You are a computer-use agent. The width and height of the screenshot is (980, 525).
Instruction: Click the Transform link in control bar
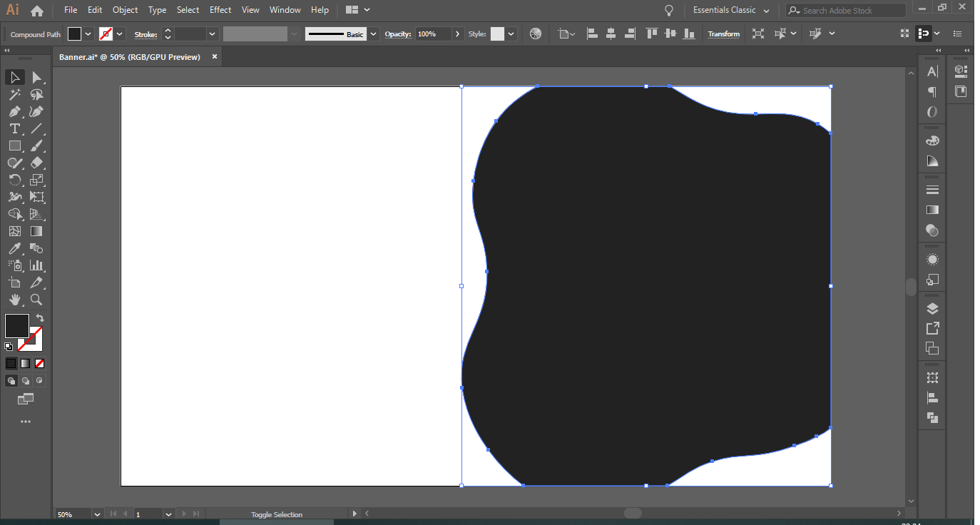coord(724,34)
